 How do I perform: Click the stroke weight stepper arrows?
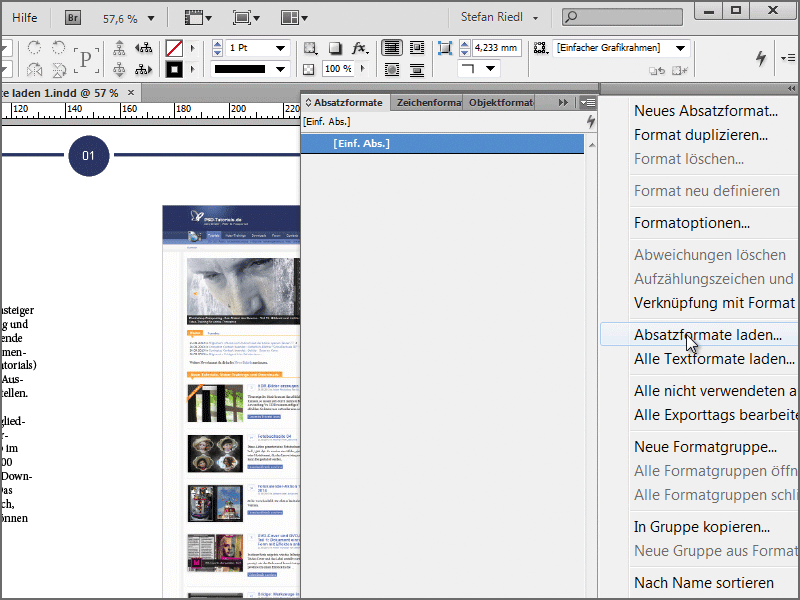(x=217, y=48)
